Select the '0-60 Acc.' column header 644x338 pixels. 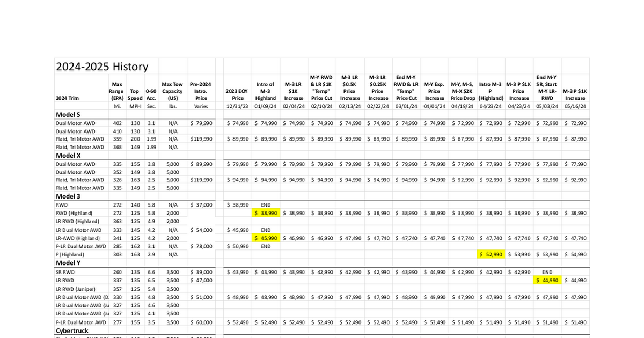151,95
